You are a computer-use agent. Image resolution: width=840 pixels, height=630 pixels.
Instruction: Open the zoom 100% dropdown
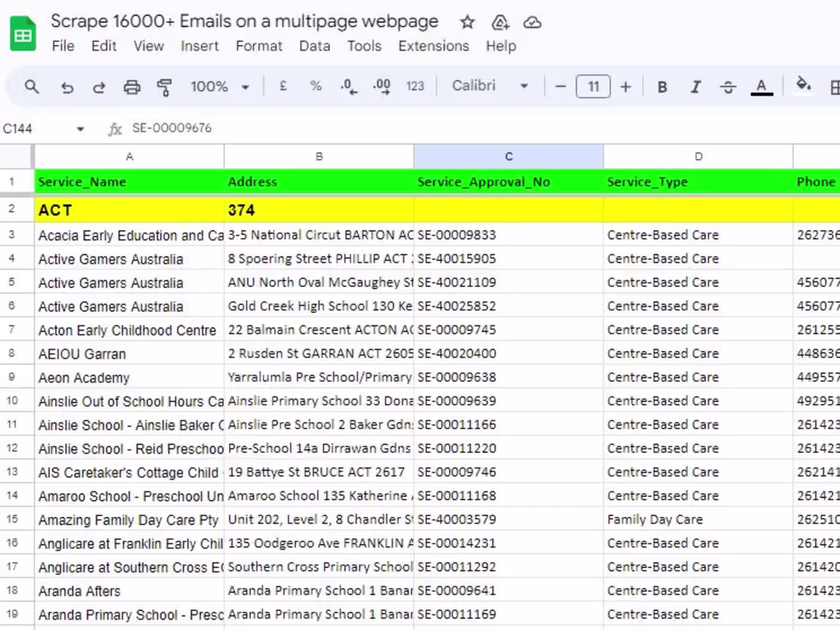pyautogui.click(x=220, y=86)
